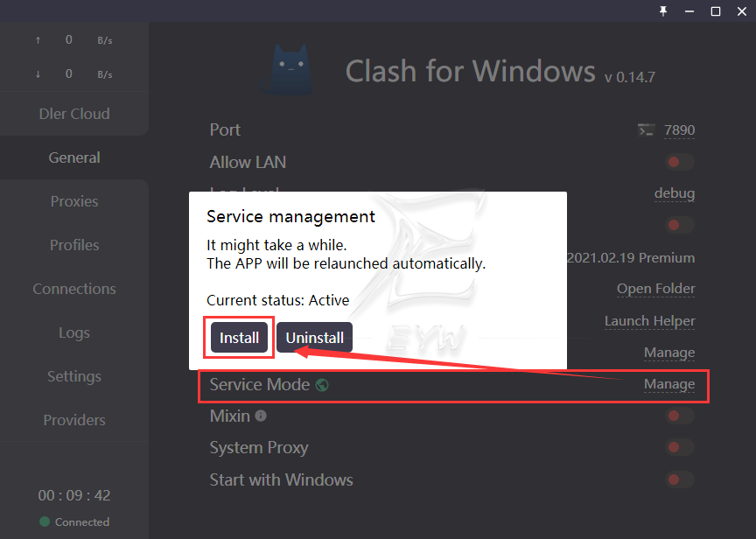
Task: Click the green globe icon next to Service Mode
Action: point(322,385)
